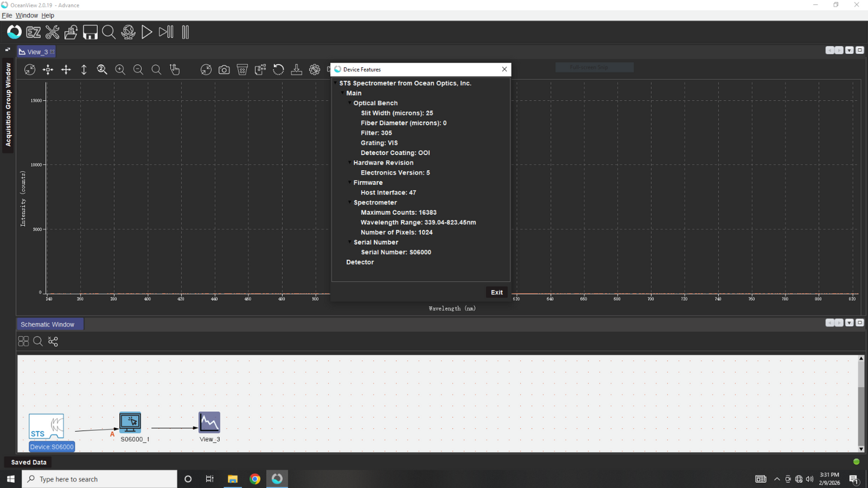
Task: Start acquisition with the play button
Action: [147, 32]
